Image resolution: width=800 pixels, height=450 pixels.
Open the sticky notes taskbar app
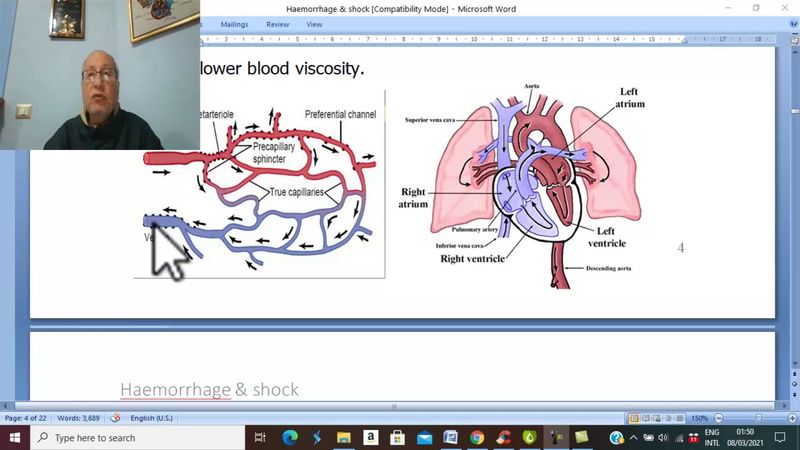[582, 438]
